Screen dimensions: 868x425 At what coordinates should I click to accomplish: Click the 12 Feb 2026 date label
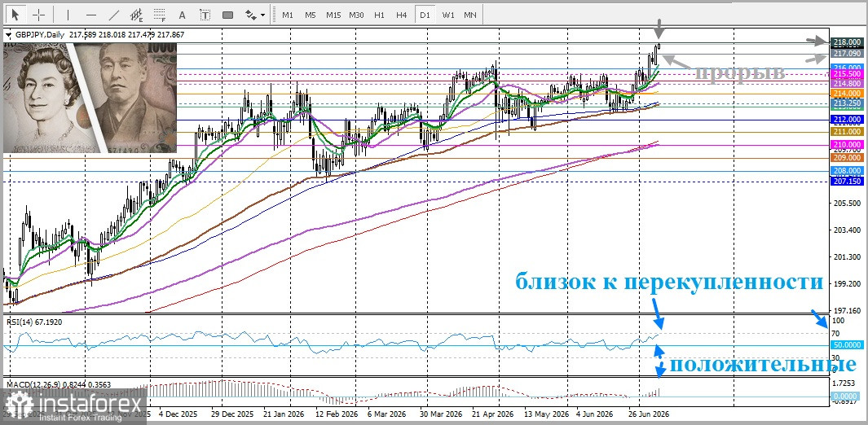pos(337,414)
